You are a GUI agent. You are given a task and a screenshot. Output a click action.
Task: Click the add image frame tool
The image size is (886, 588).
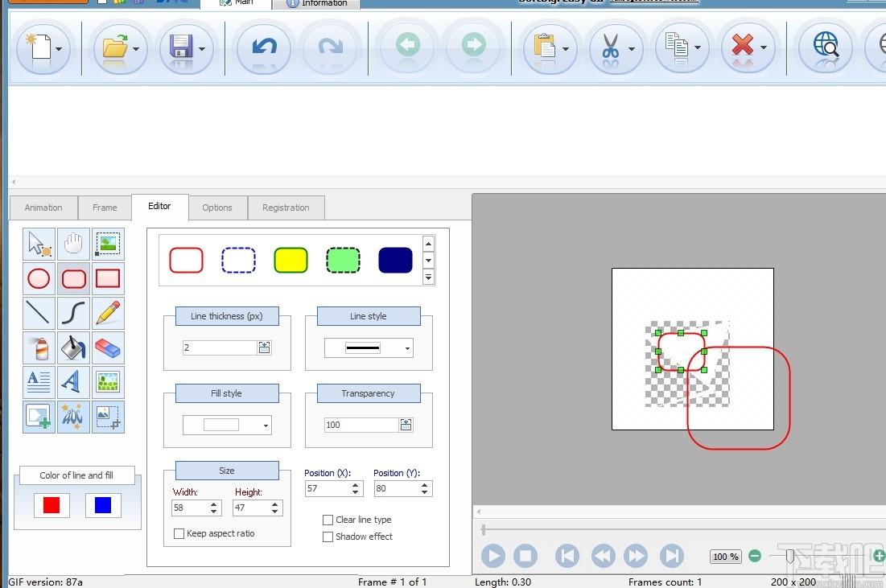[39, 417]
